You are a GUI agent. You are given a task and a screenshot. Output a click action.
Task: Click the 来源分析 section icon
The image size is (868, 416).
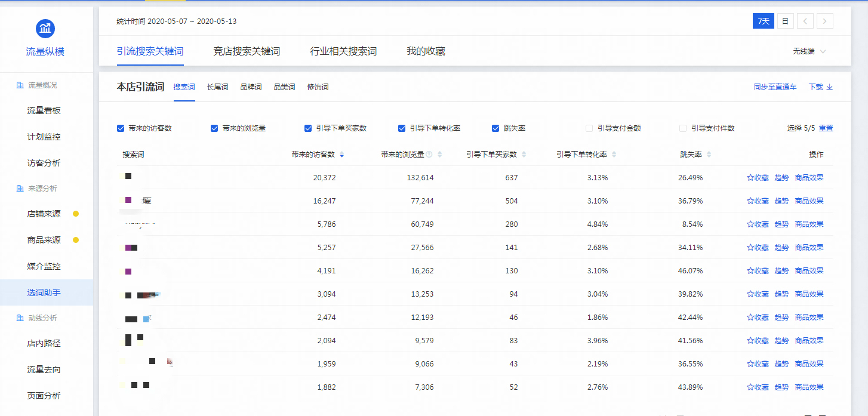point(20,189)
